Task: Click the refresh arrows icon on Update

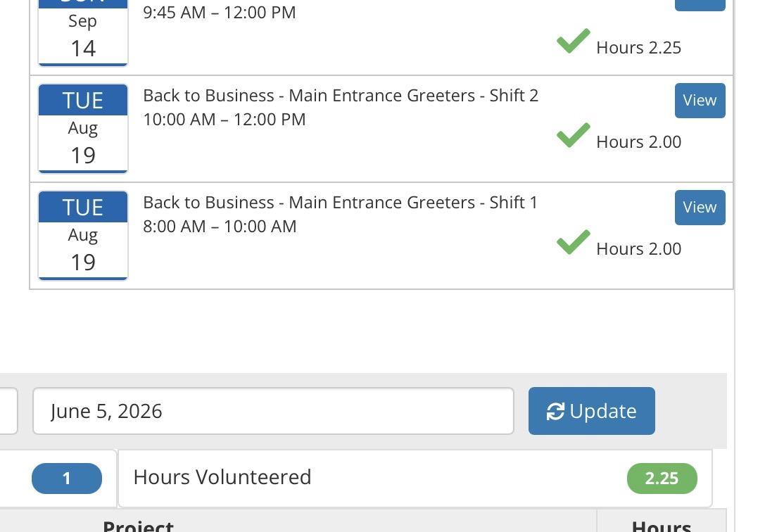Action: [555, 412]
